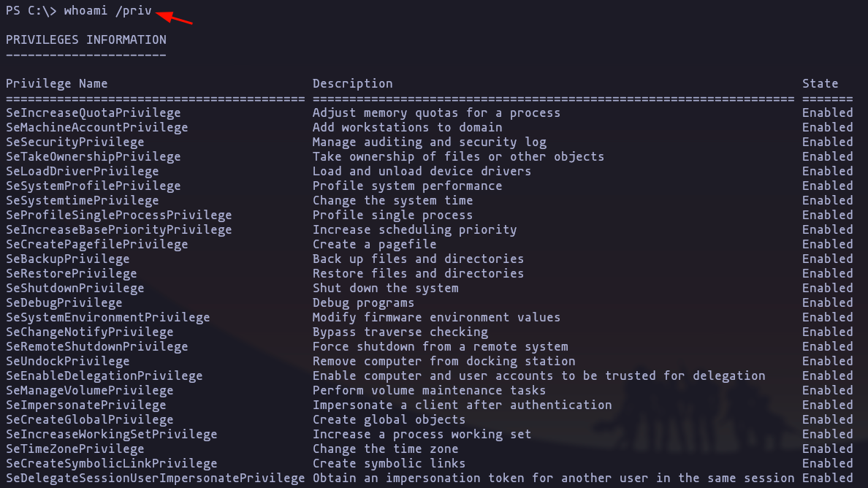This screenshot has height=488, width=868.
Task: Click Enabled state of SeDelegateSessionUserImpersonatePrivilege
Action: coord(828,478)
